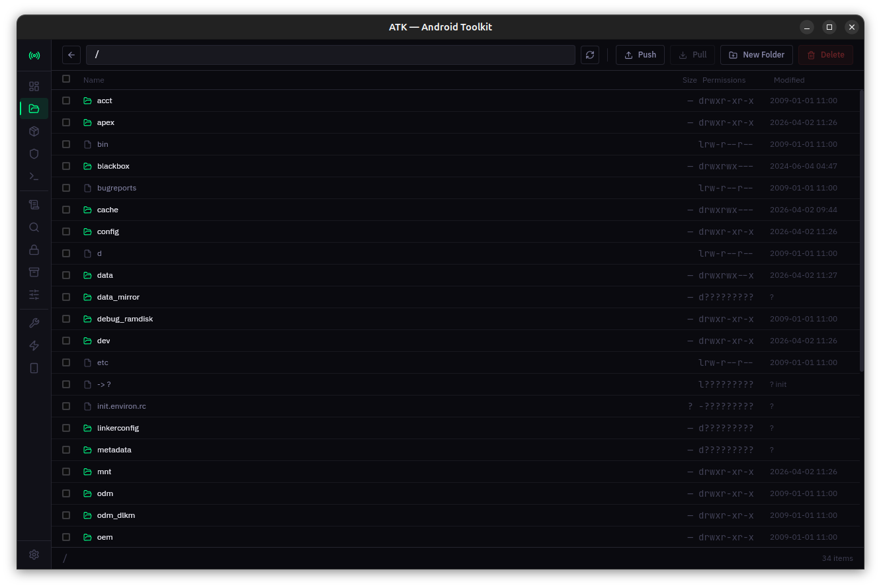
Task: Minimize the ATK window
Action: tap(807, 27)
